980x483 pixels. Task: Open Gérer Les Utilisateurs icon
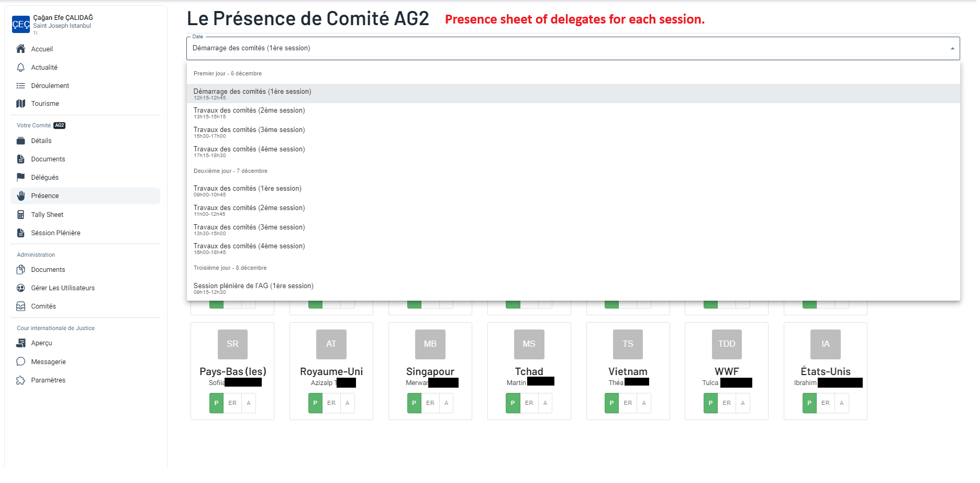[x=21, y=288]
